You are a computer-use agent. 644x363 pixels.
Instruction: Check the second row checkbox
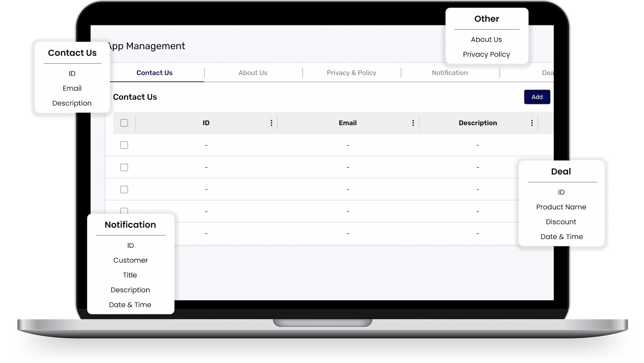[124, 167]
